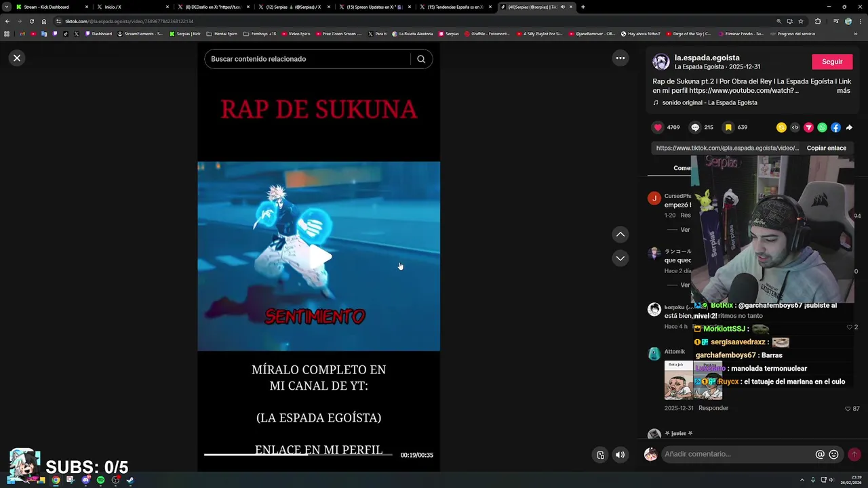This screenshot has height=488, width=868.
Task: Follow la.espada.egoista with Seguir button
Action: [x=832, y=62]
